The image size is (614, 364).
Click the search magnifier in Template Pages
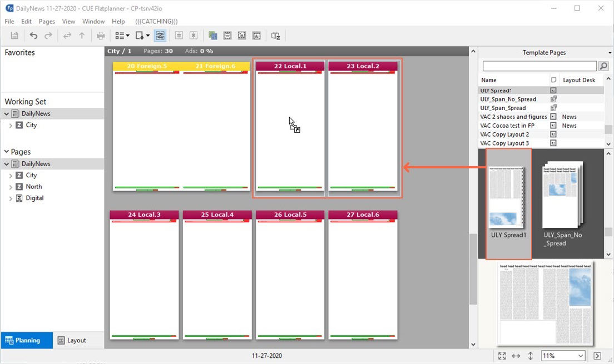[x=603, y=66]
